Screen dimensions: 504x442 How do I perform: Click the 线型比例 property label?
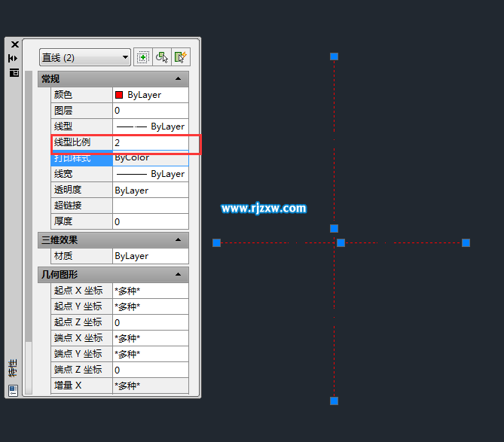72,142
